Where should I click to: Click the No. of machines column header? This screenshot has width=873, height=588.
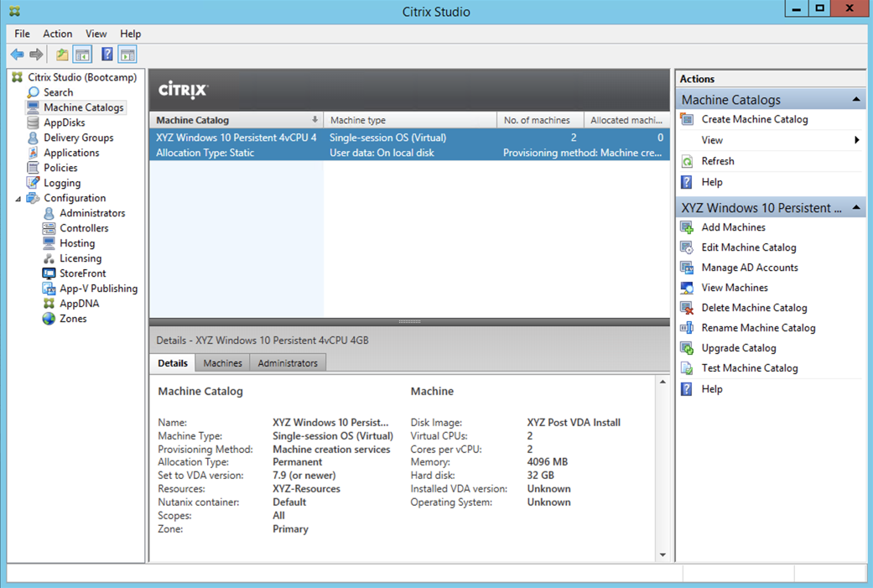click(539, 120)
